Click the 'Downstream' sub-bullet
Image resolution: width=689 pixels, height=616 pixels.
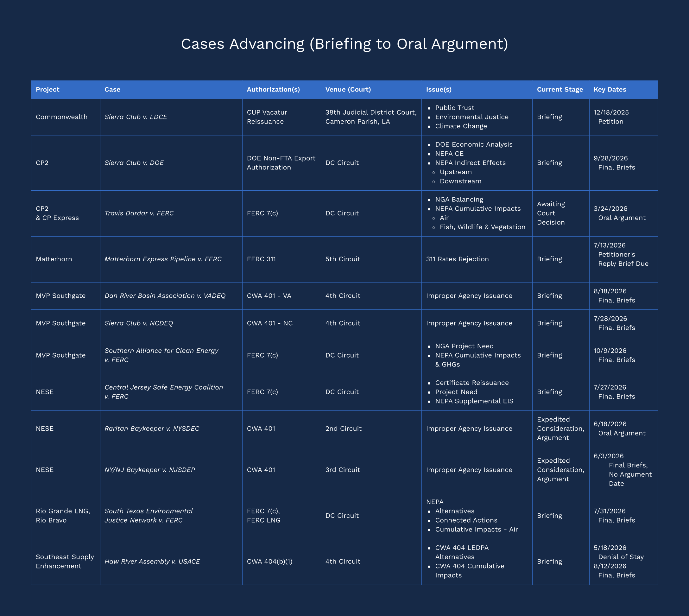click(461, 181)
